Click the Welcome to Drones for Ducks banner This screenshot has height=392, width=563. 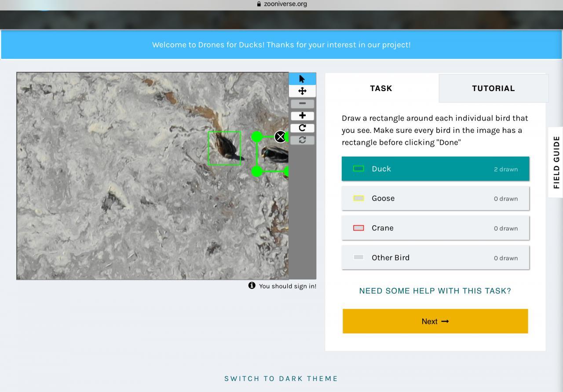281,44
